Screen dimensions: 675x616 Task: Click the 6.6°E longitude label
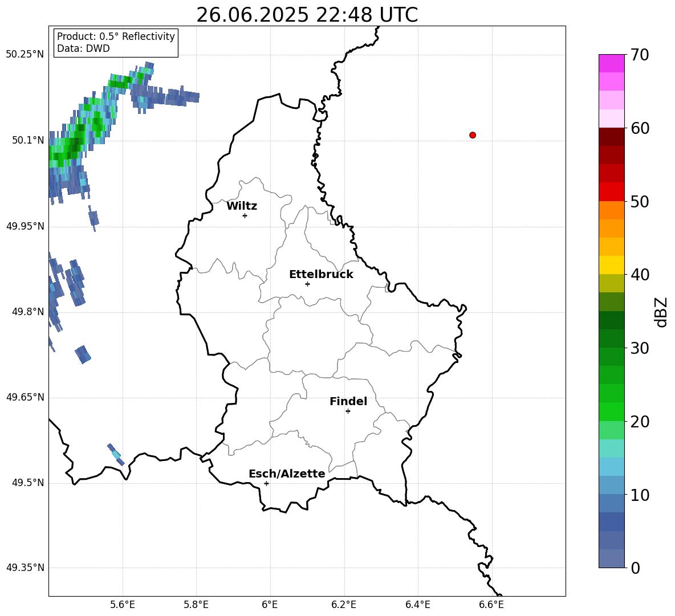pos(491,605)
